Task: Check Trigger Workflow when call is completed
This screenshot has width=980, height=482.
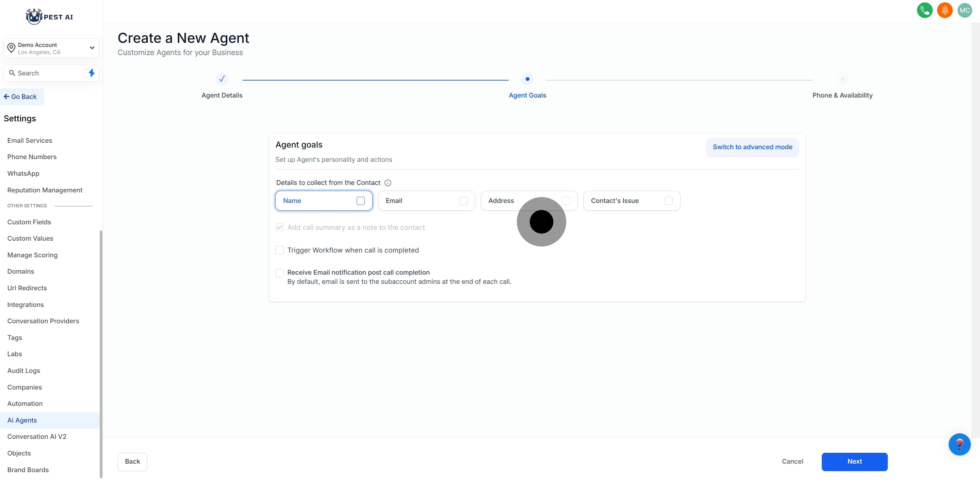Action: [280, 250]
